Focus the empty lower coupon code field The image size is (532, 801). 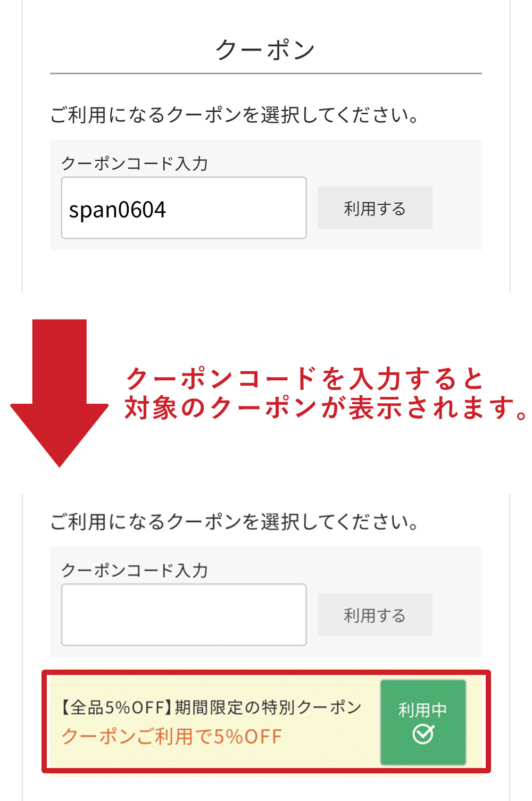pos(184,615)
